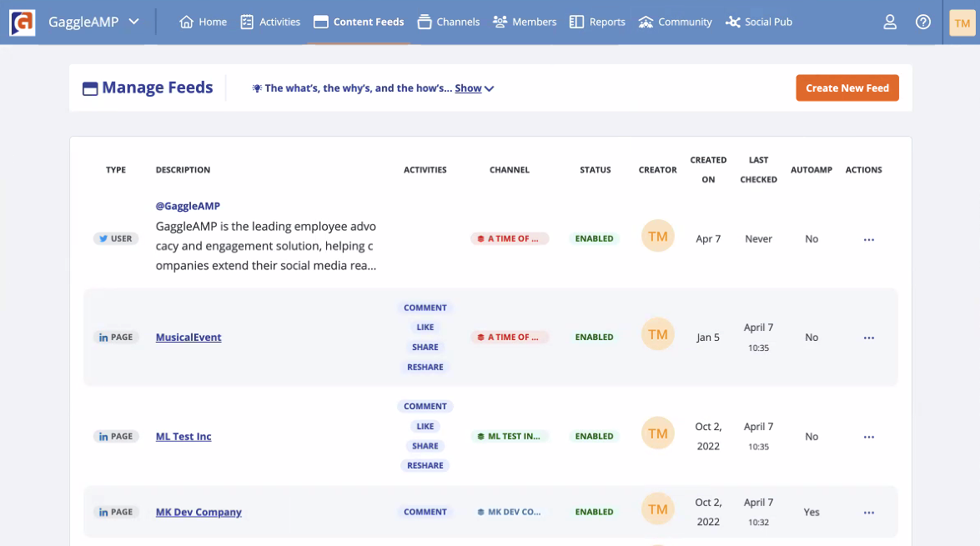Click the SHARE tag in ML Test Inc row
980x546 pixels.
(425, 446)
